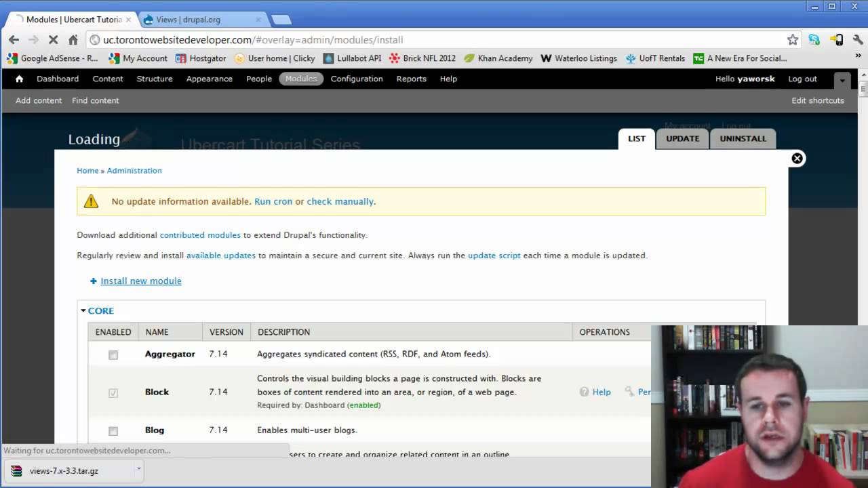Open the available updates link
Screen dimensions: 868x488
tap(221, 256)
